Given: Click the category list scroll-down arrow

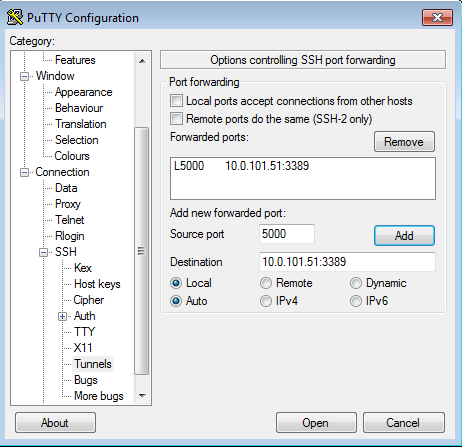Looking at the screenshot, I should click(142, 396).
